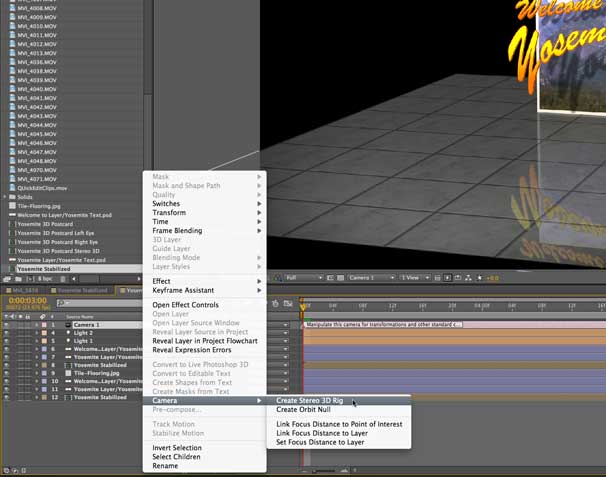Open the Full resolution dropdown
Viewport: 606px width, 477px height.
tap(304, 278)
